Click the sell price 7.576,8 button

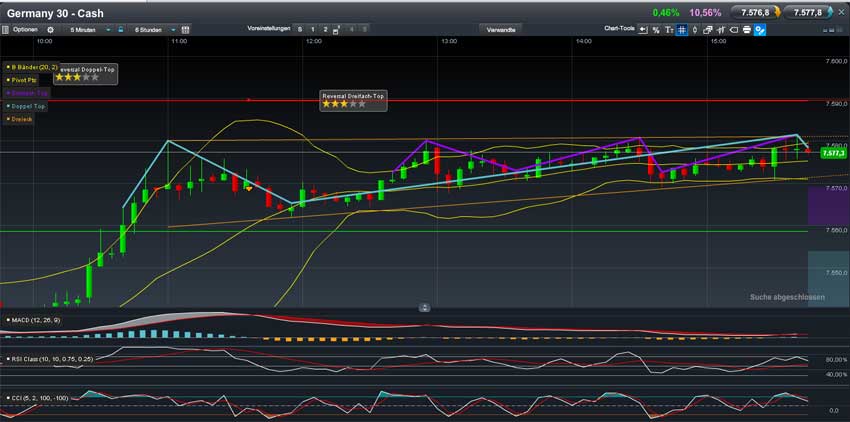(756, 12)
